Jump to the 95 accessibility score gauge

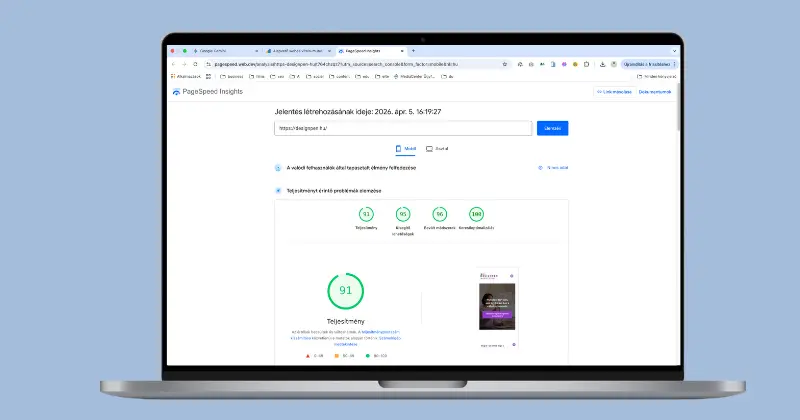[x=403, y=214]
